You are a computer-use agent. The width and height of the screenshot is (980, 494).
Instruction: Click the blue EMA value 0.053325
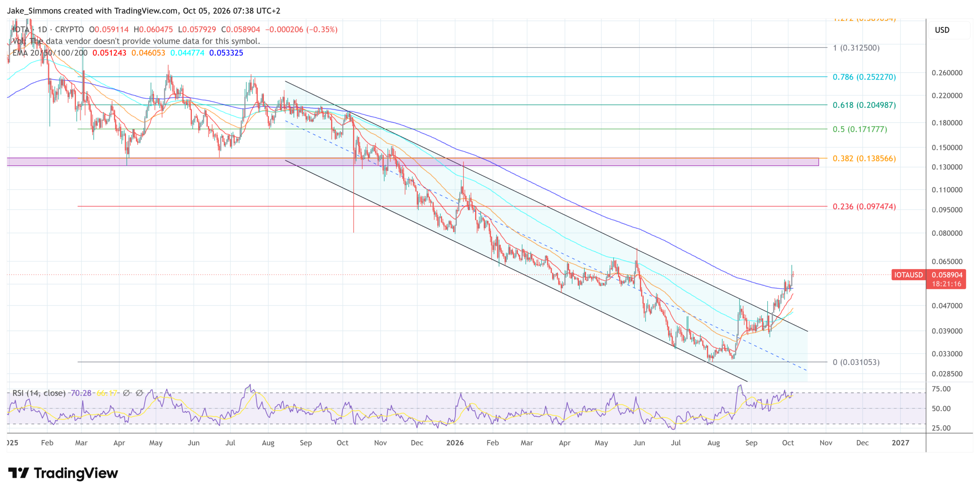coord(226,53)
